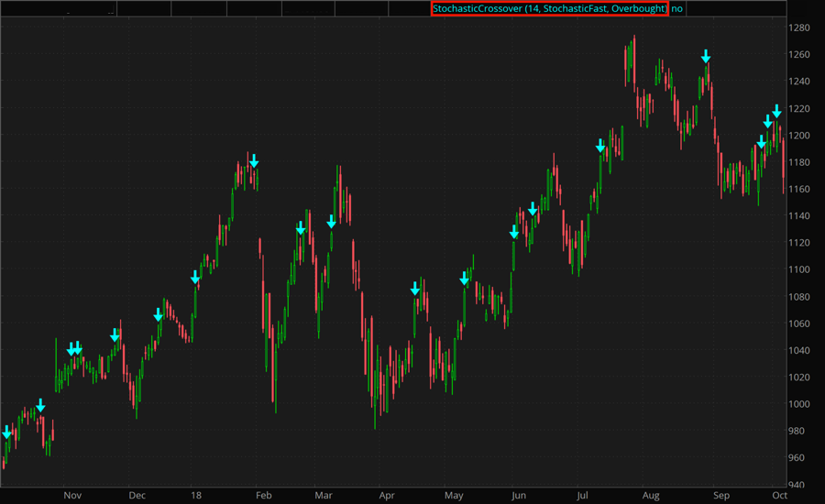The image size is (825, 504).
Task: Click the 1280 price axis label
Action: (801, 28)
